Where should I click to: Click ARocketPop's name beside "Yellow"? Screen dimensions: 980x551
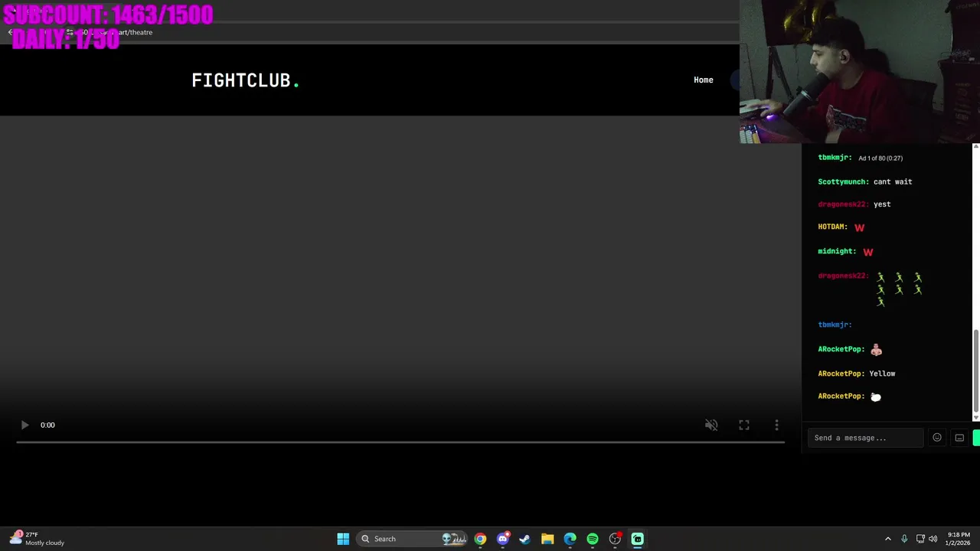[841, 373]
